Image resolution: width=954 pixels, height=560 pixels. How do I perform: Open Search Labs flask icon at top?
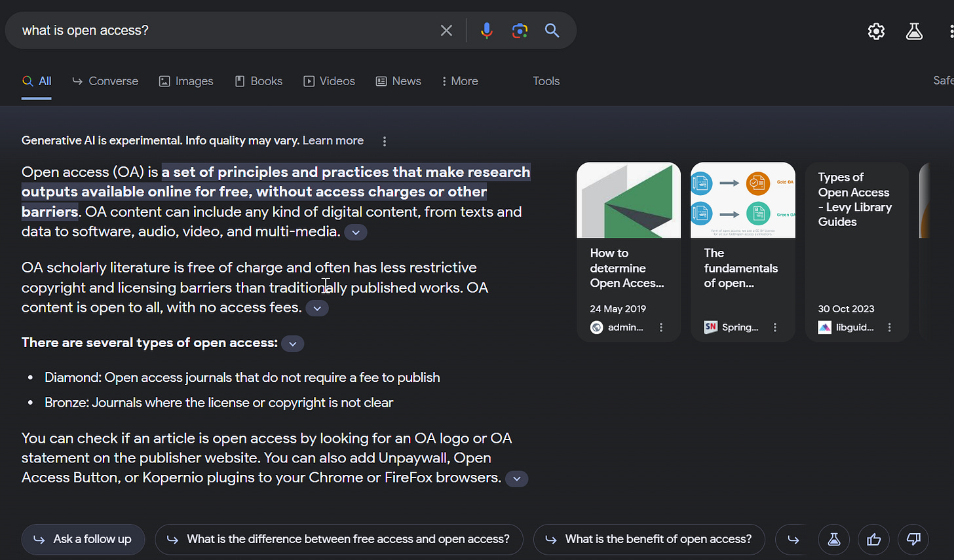(x=914, y=31)
